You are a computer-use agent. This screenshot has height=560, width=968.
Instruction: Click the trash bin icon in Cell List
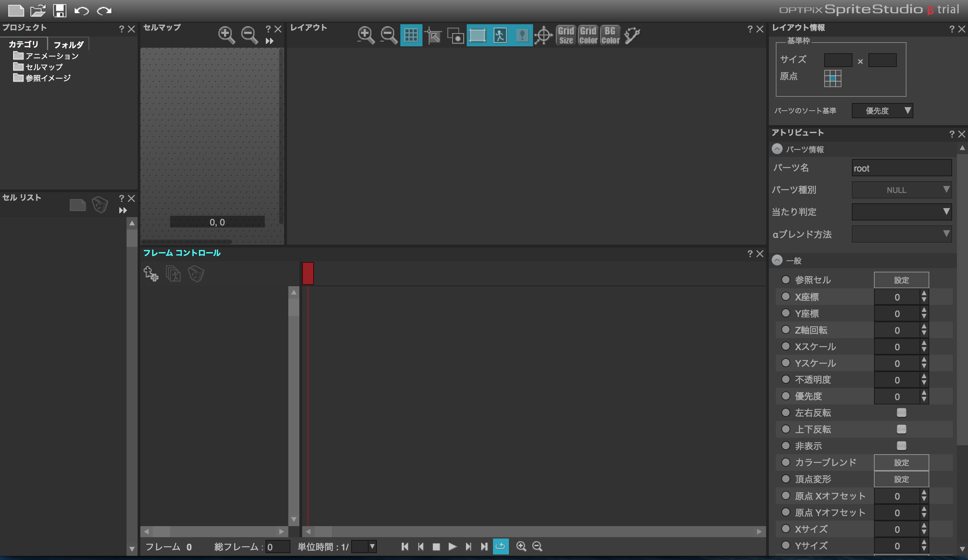(x=100, y=204)
